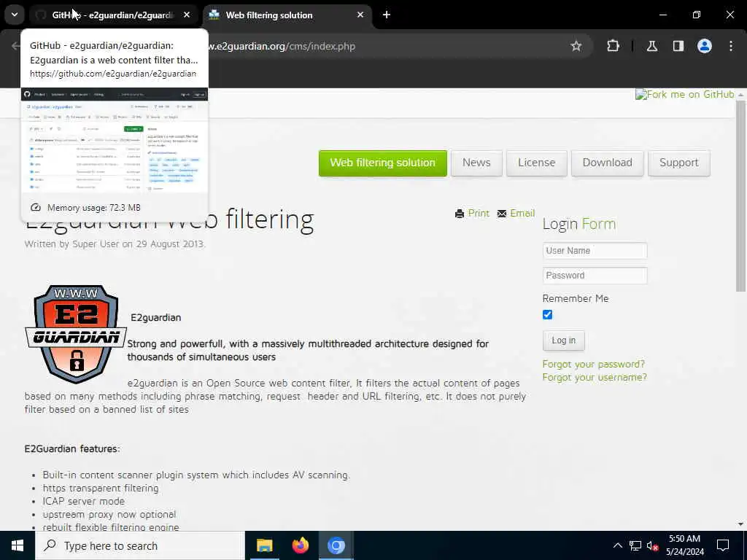
Task: Click 'Memory usage: 72.3 MB' text
Action: point(94,208)
